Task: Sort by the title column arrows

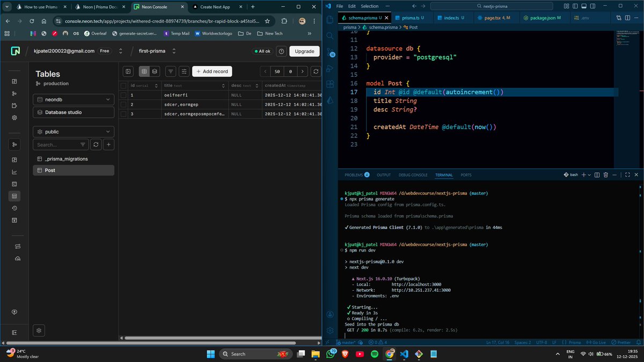Action: pyautogui.click(x=223, y=86)
